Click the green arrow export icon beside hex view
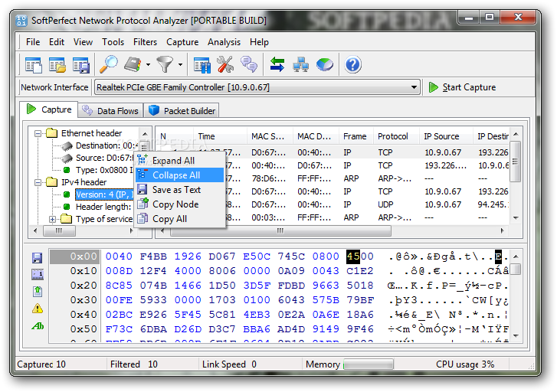The width and height of the screenshot is (557, 392). pos(38,292)
